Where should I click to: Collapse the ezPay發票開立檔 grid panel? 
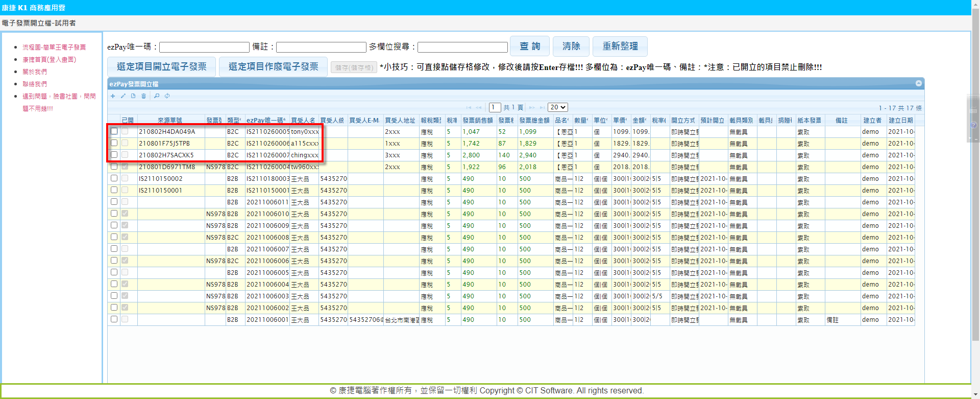[918, 84]
